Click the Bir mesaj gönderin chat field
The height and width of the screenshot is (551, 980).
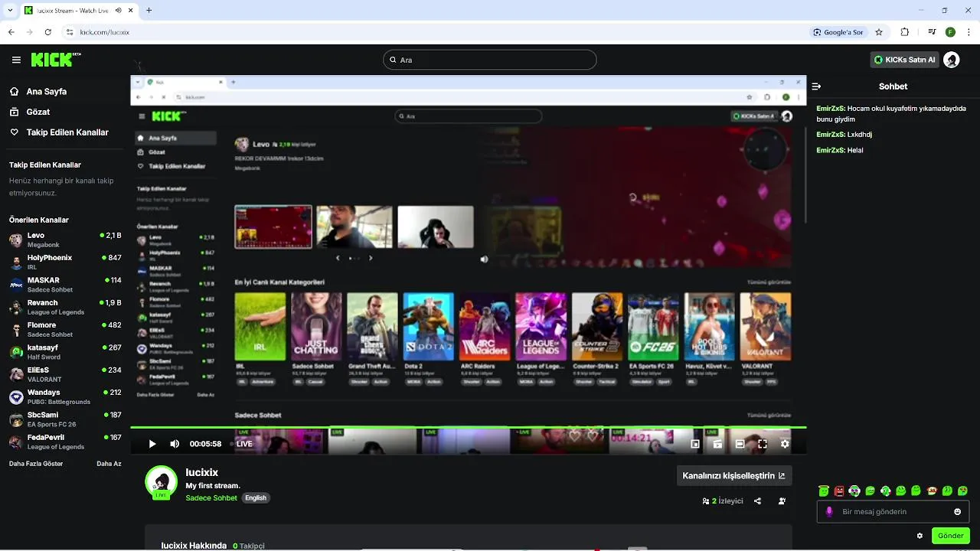[893, 512]
